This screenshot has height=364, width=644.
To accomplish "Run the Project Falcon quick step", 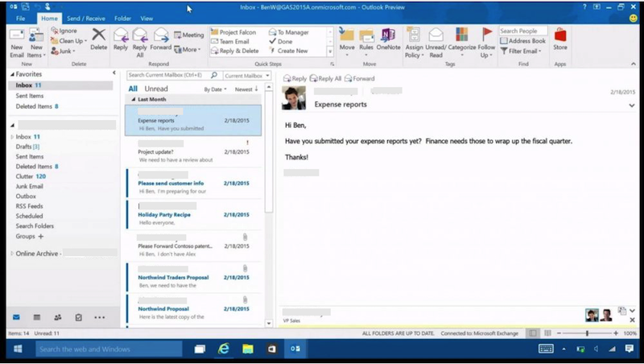I will pos(233,32).
